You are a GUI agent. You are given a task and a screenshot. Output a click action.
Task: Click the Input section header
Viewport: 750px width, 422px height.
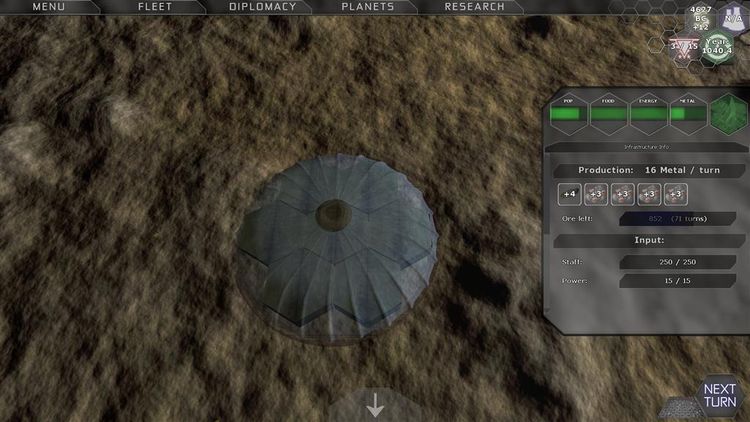pos(649,240)
